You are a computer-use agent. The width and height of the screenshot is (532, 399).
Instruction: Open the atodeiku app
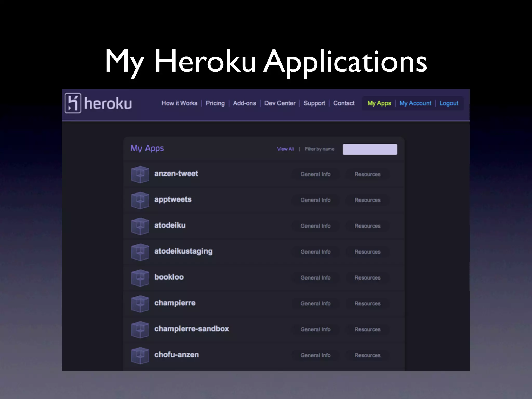(x=170, y=225)
